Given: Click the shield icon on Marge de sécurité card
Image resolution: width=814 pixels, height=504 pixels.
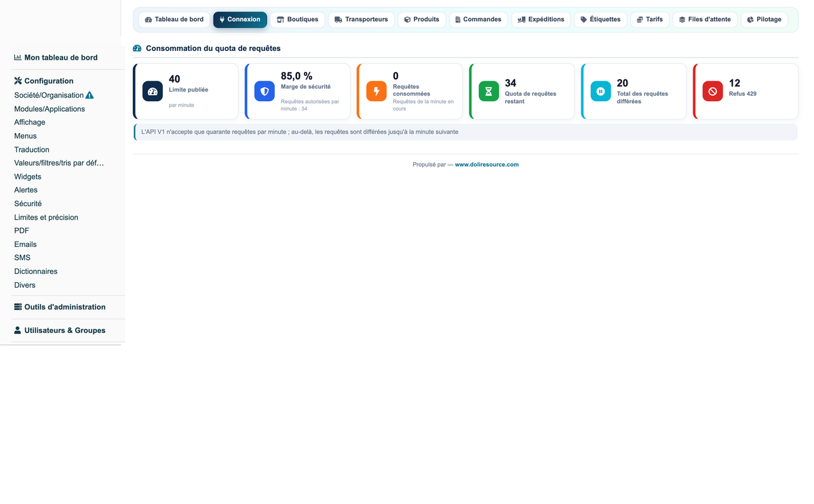Looking at the screenshot, I should (x=265, y=91).
